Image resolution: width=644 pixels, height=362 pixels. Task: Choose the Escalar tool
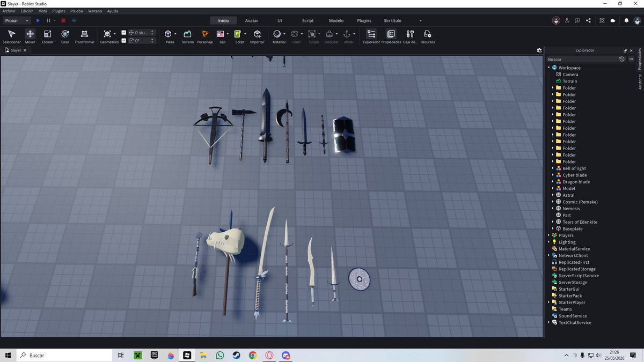(x=47, y=36)
